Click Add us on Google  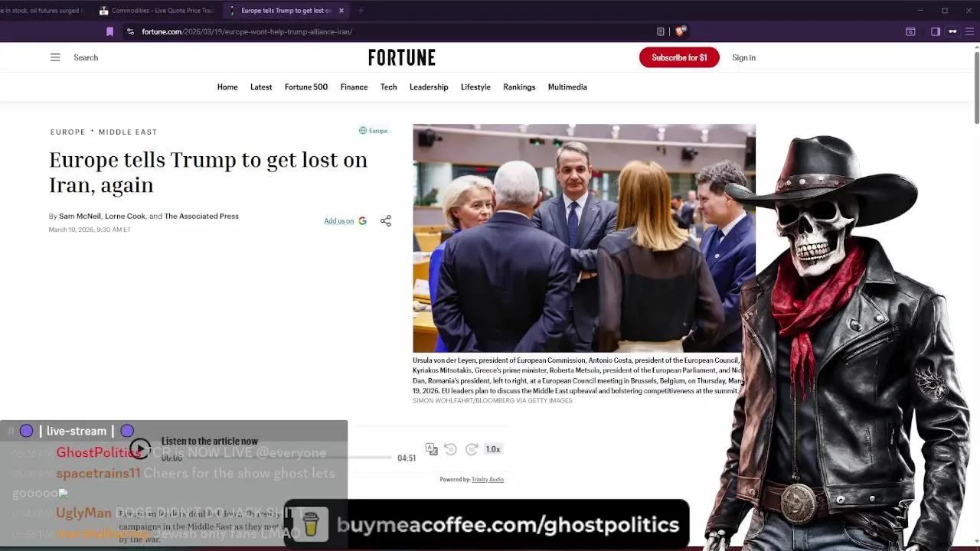[345, 221]
